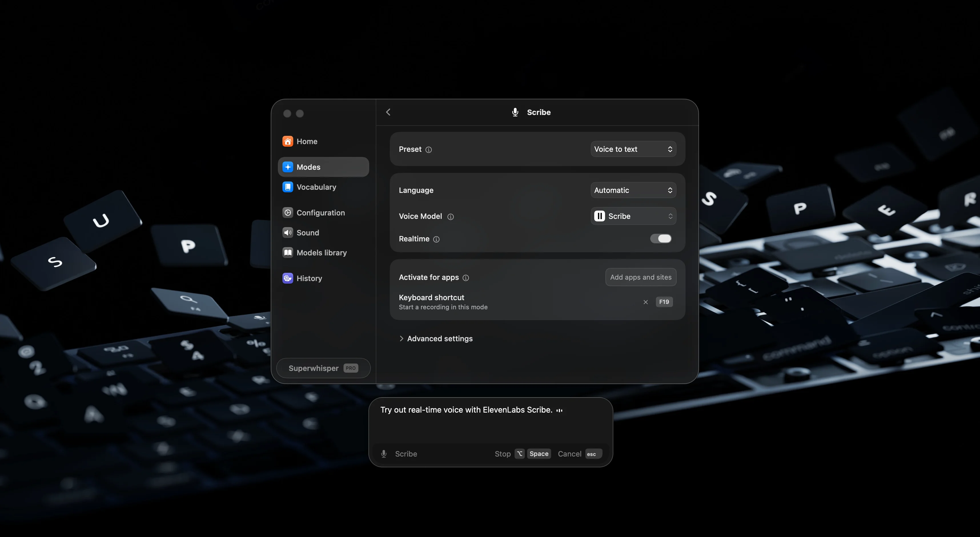
Task: Click the Option key symbol badge
Action: pyautogui.click(x=520, y=454)
